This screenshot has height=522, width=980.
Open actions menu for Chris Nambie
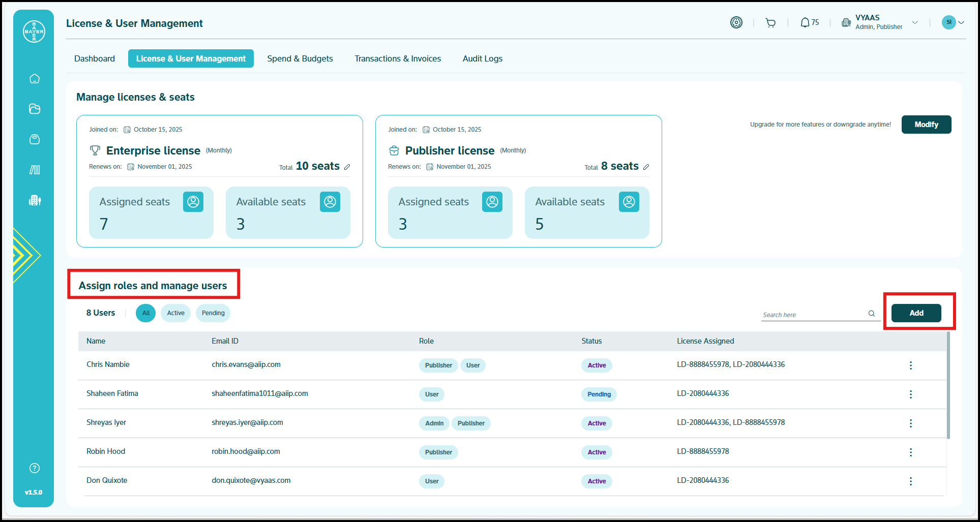pyautogui.click(x=910, y=365)
